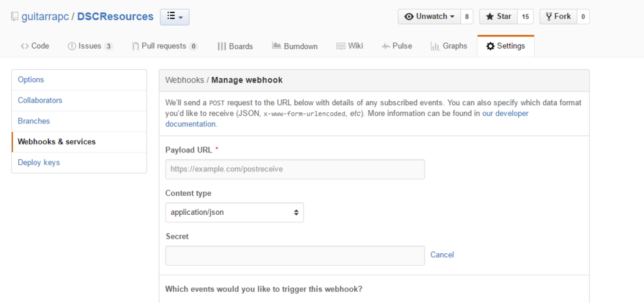The width and height of the screenshot is (644, 303).
Task: Switch to the Issues tab
Action: [90, 46]
